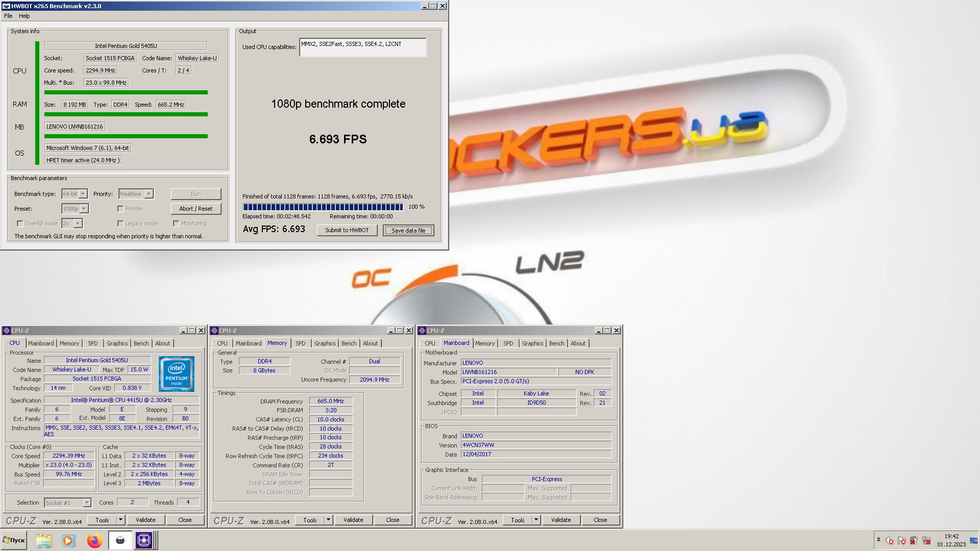Screen dimensions: 980x551
Task: Open About tab in first CPU-Z window
Action: click(x=163, y=343)
